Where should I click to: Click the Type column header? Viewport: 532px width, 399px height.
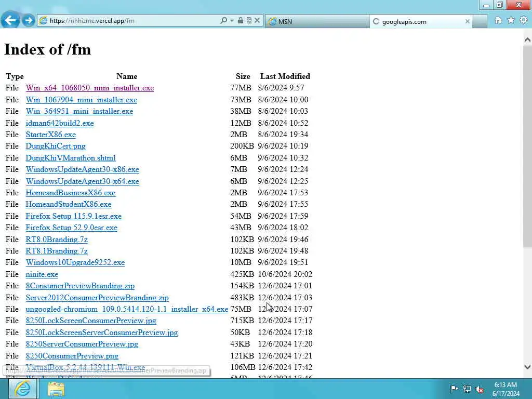tap(15, 76)
